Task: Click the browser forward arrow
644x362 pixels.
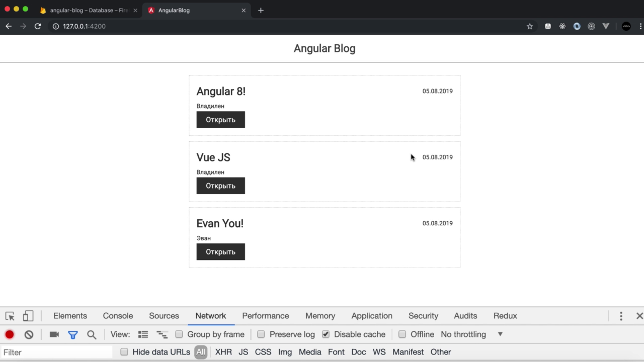Action: click(23, 26)
